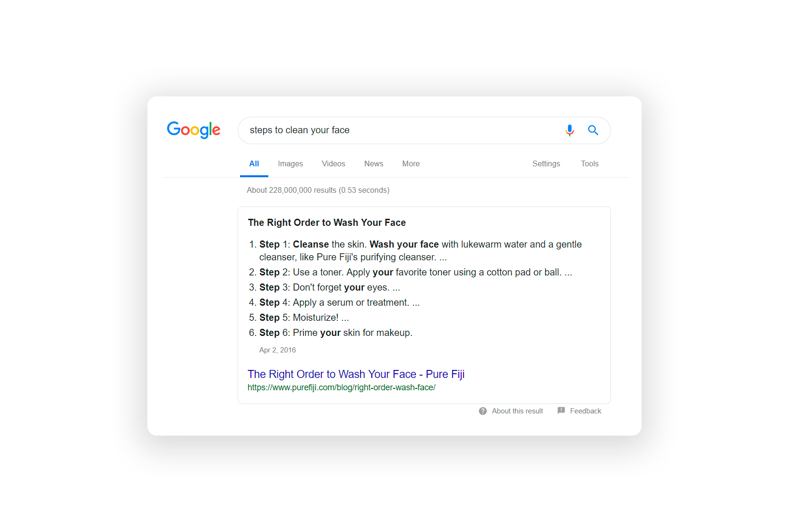Expand the More search categories

(x=410, y=163)
